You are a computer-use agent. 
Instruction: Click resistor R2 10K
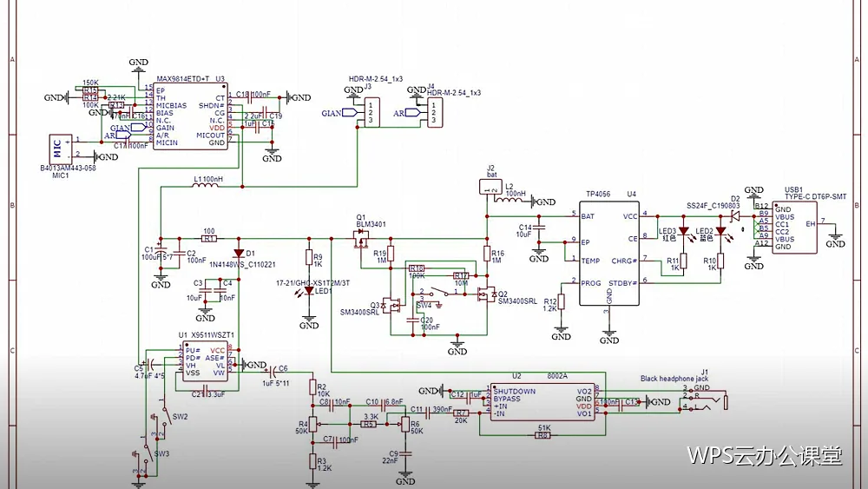click(313, 387)
